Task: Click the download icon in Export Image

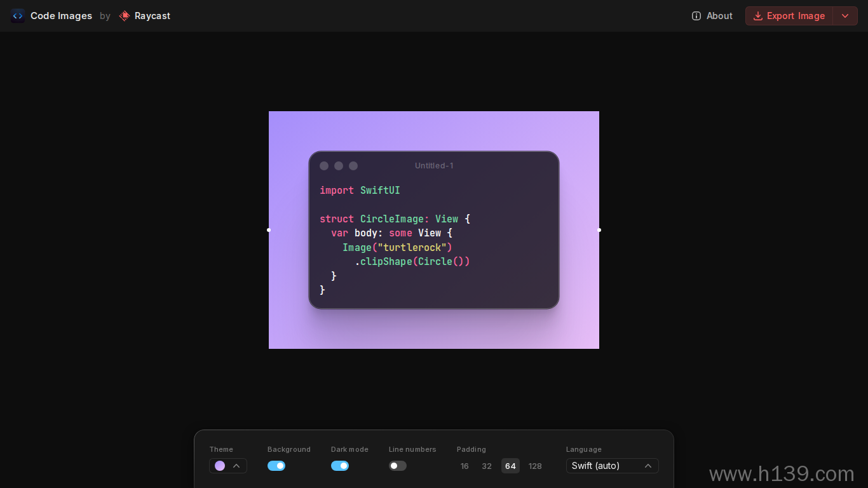Action: (757, 16)
